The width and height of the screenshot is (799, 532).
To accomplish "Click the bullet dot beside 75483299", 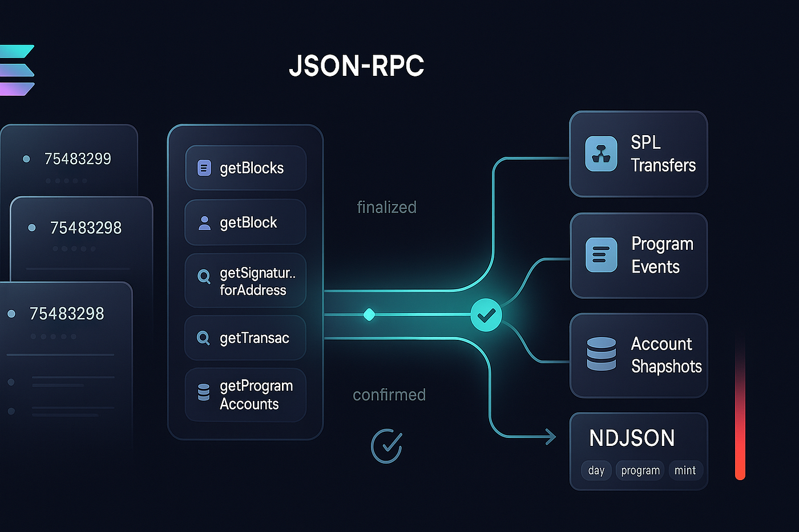I will tap(26, 159).
